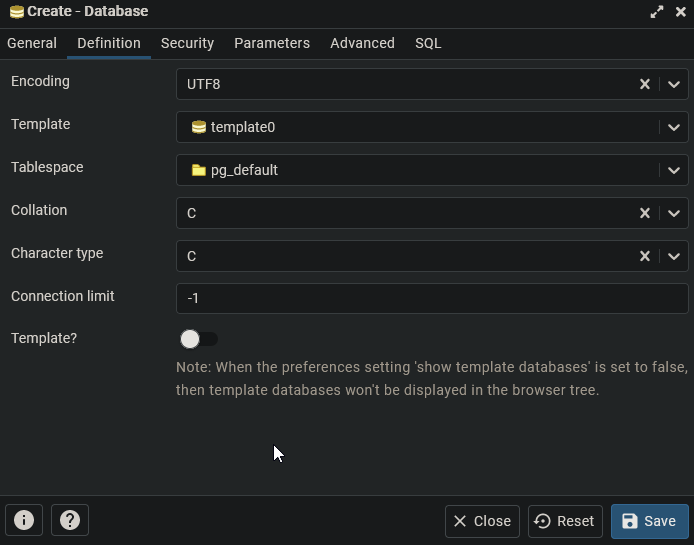Viewport: 694px width, 545px height.
Task: Click the template0 database icon
Action: tap(199, 127)
